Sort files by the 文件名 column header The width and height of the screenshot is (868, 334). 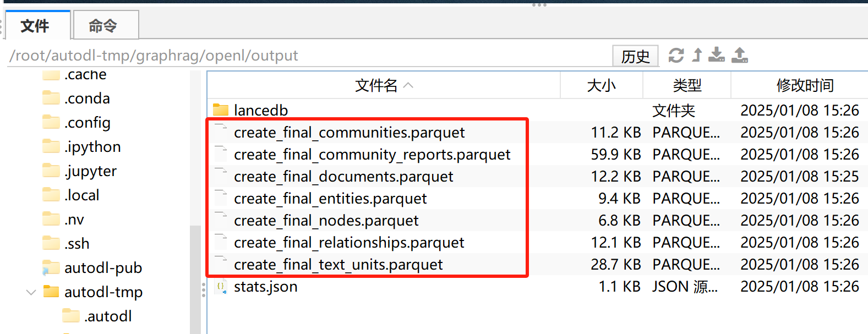384,85
